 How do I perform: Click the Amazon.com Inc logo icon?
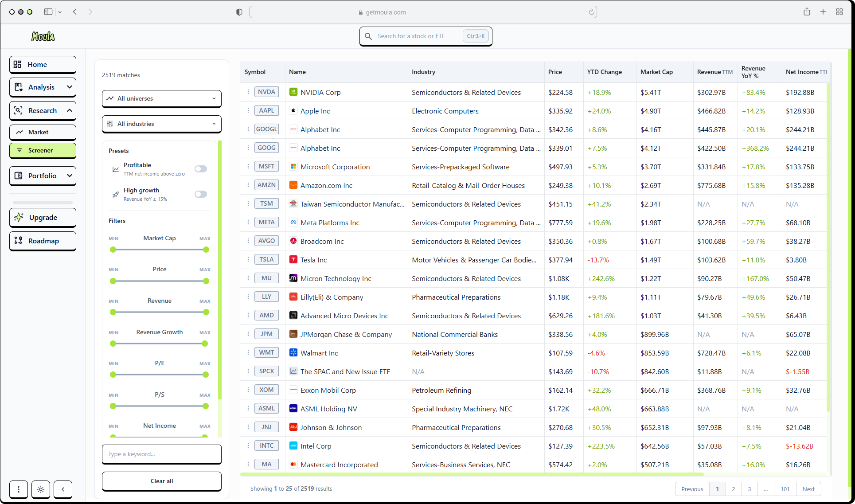coord(293,185)
